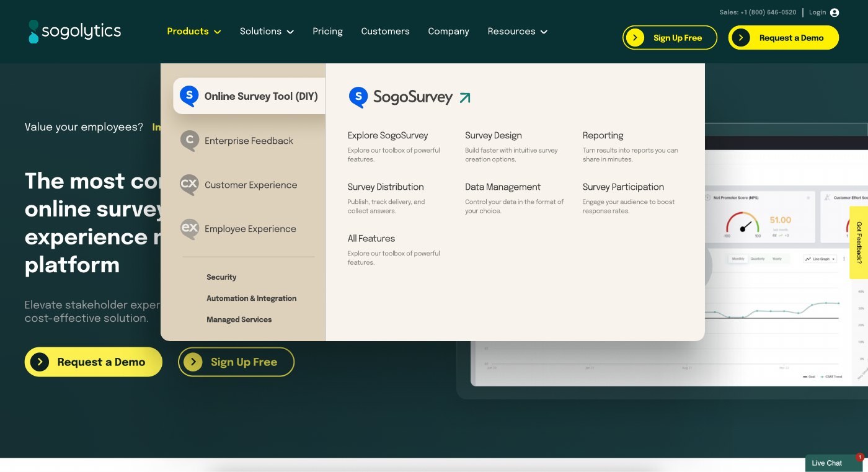Open the Line Graph dropdown in the dashboard preview
Screen dimensions: 868x472
click(820, 259)
